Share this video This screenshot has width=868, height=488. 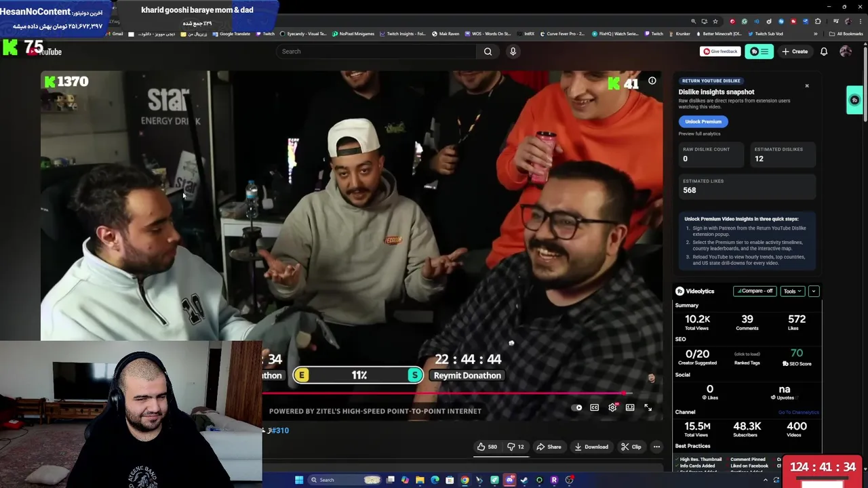pos(549,447)
